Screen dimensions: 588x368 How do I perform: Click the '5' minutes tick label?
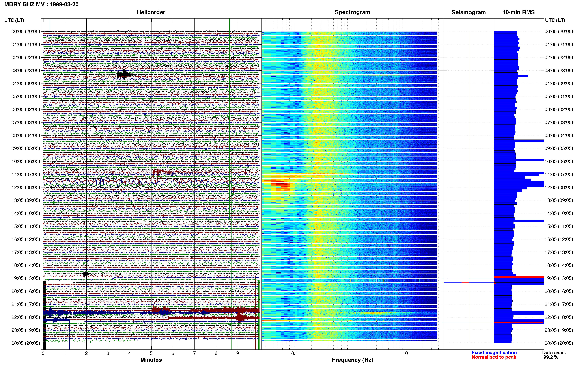pos(151,353)
